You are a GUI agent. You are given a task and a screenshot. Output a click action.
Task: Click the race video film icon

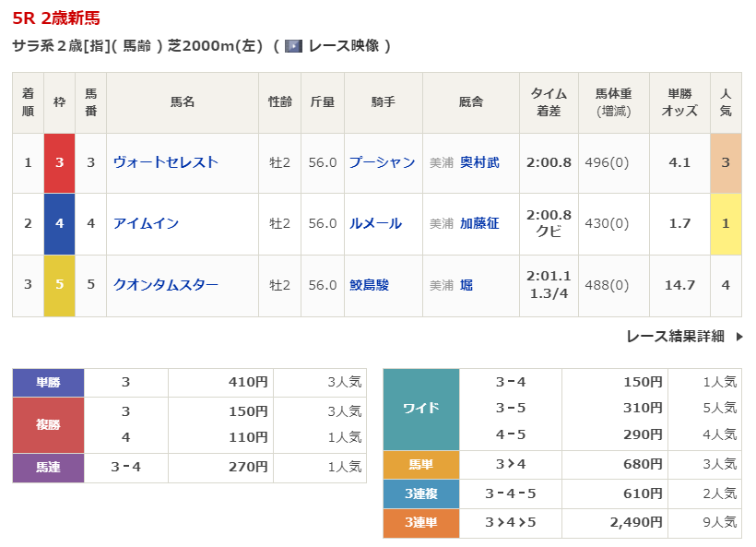(x=293, y=45)
